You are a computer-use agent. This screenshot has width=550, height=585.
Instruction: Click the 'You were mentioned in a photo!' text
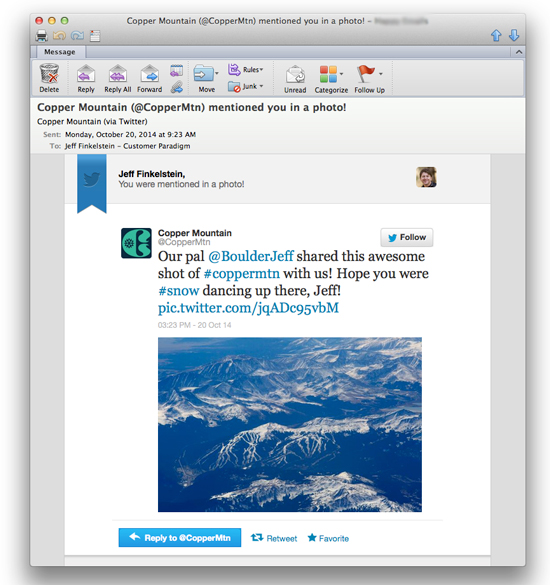click(x=181, y=184)
